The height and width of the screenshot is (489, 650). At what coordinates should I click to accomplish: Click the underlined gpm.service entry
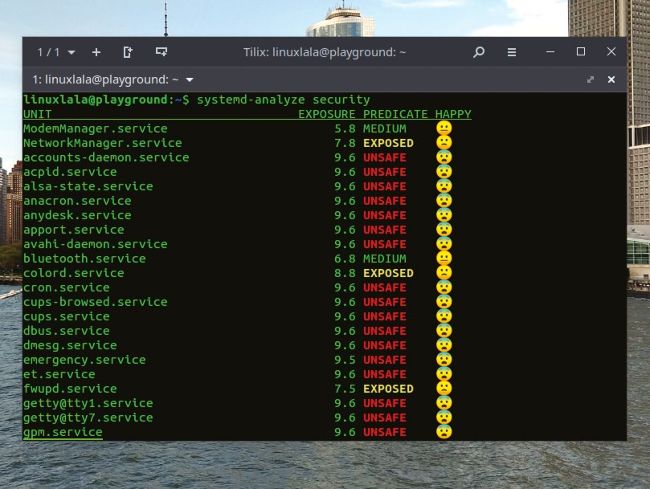(x=63, y=432)
